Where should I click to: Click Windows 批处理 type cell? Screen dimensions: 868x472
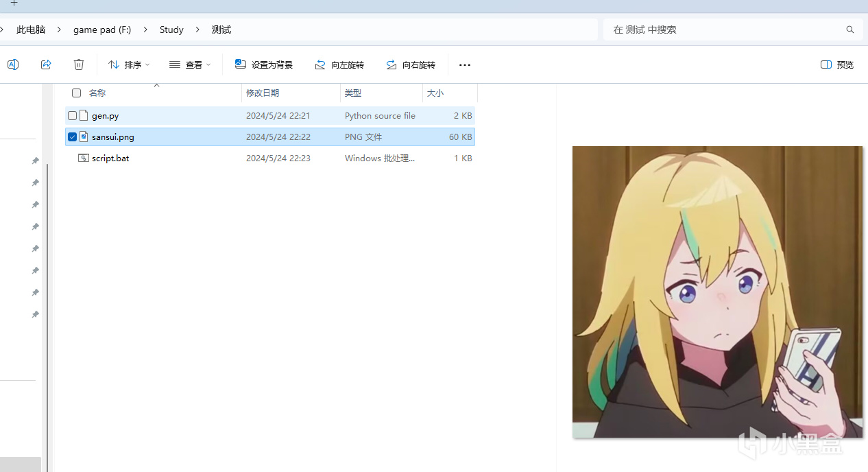click(x=380, y=158)
